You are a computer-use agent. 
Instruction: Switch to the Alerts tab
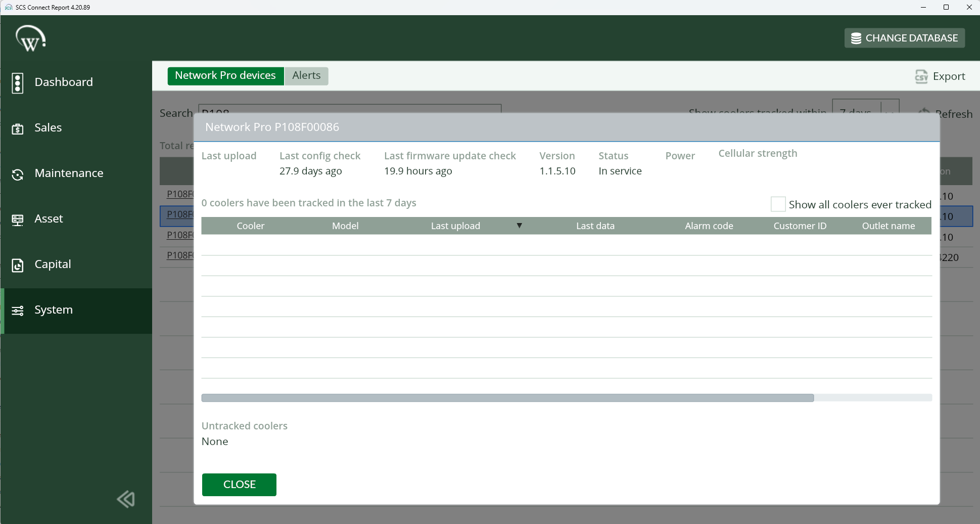point(306,76)
